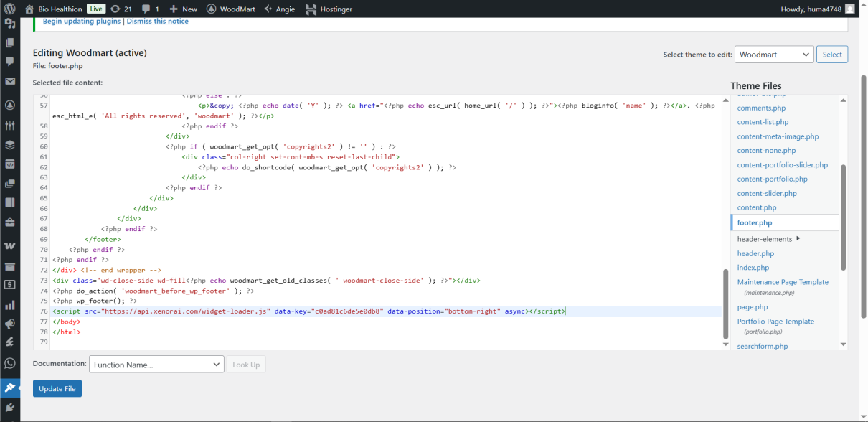
Task: Open WoodMart in the admin bar
Action: pyautogui.click(x=230, y=9)
